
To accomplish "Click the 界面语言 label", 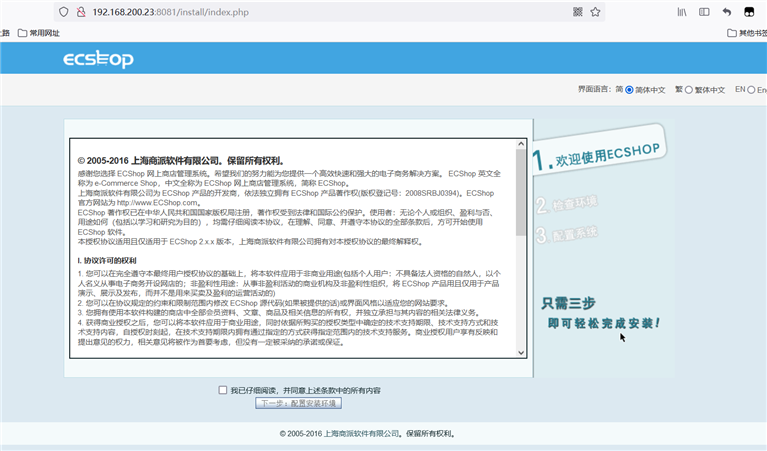I will point(594,89).
